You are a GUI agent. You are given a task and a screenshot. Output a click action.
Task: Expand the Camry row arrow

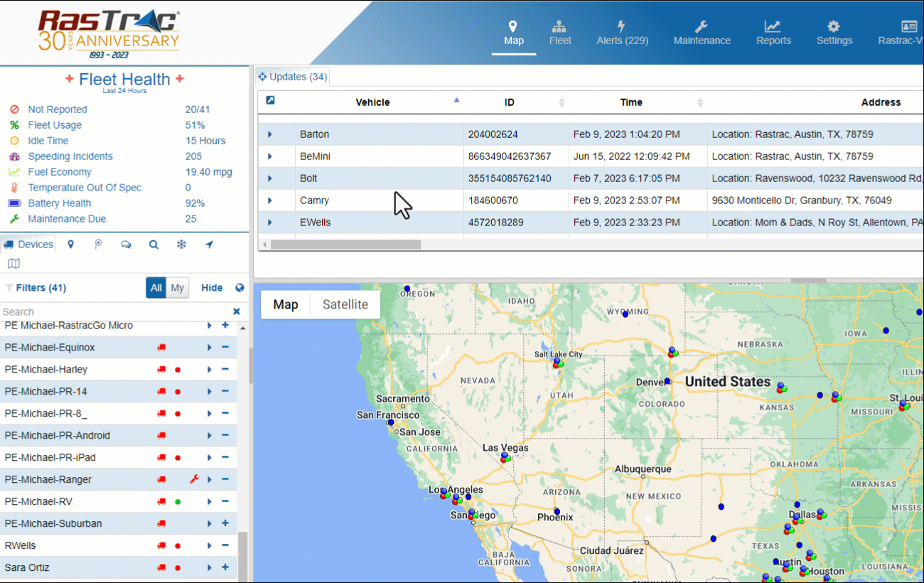pos(269,200)
